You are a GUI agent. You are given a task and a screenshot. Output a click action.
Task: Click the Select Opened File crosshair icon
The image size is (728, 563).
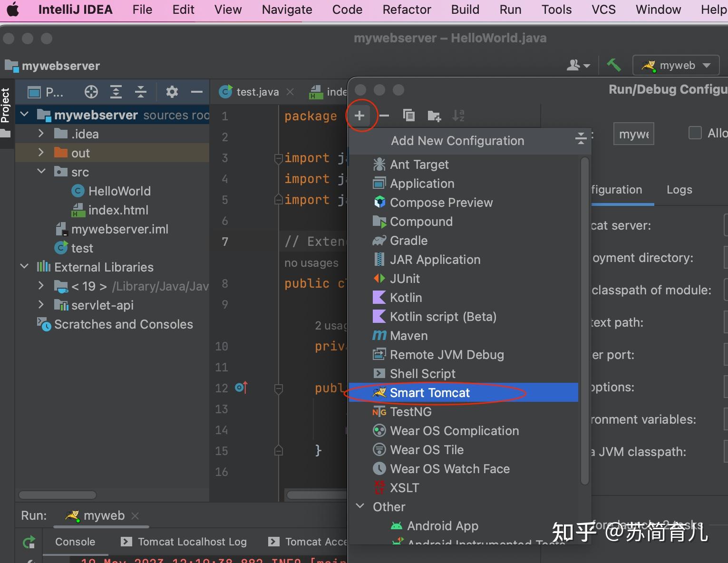[x=91, y=92]
